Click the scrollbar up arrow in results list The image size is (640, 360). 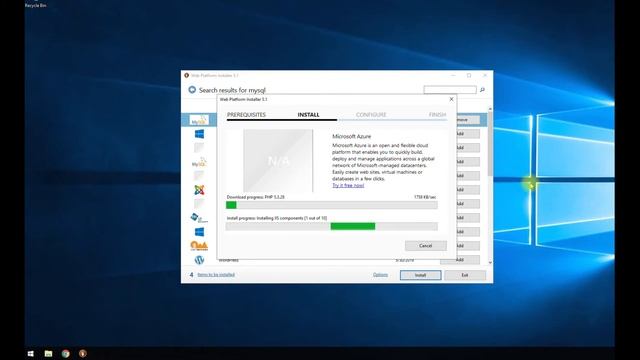pyautogui.click(x=490, y=109)
